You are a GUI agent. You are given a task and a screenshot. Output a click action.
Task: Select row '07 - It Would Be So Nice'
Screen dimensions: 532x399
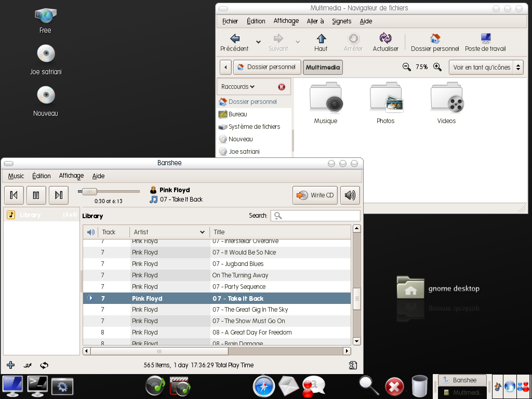tap(217, 252)
